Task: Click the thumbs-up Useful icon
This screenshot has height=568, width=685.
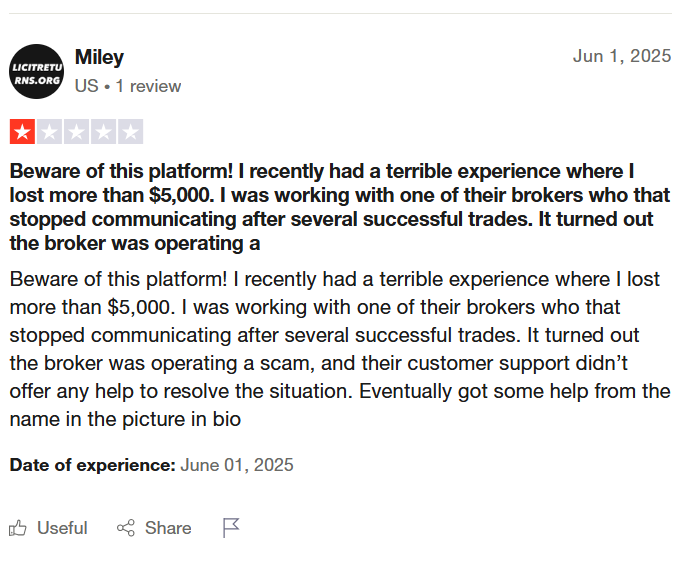Action: (x=17, y=528)
